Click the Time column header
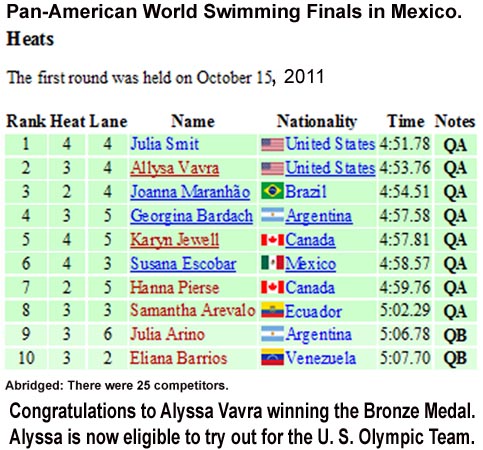Screen dimensions: 483x450 click(x=406, y=121)
